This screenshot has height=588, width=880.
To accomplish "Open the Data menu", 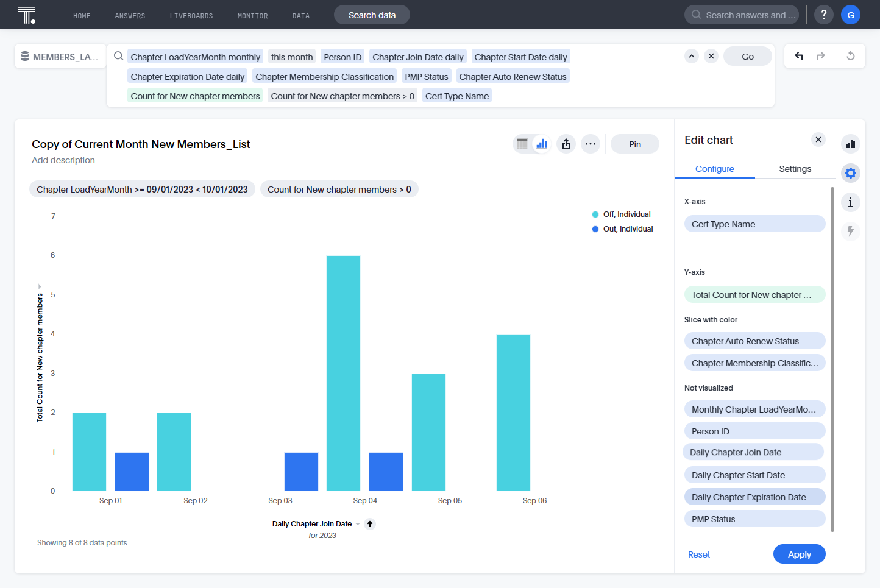I will 301,16.
